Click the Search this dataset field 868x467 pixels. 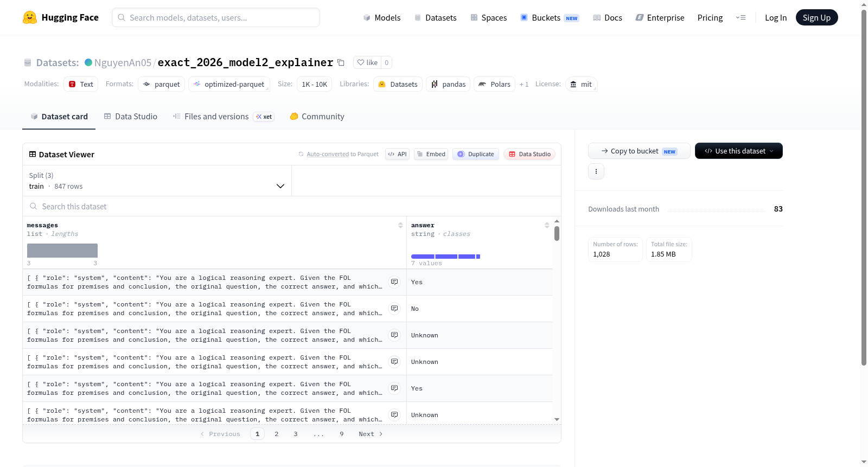coord(292,206)
